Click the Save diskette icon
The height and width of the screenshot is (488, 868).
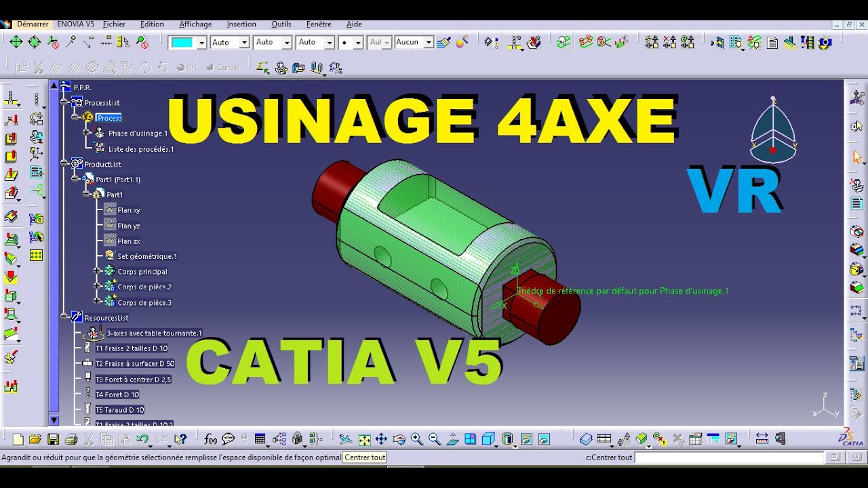[53, 439]
